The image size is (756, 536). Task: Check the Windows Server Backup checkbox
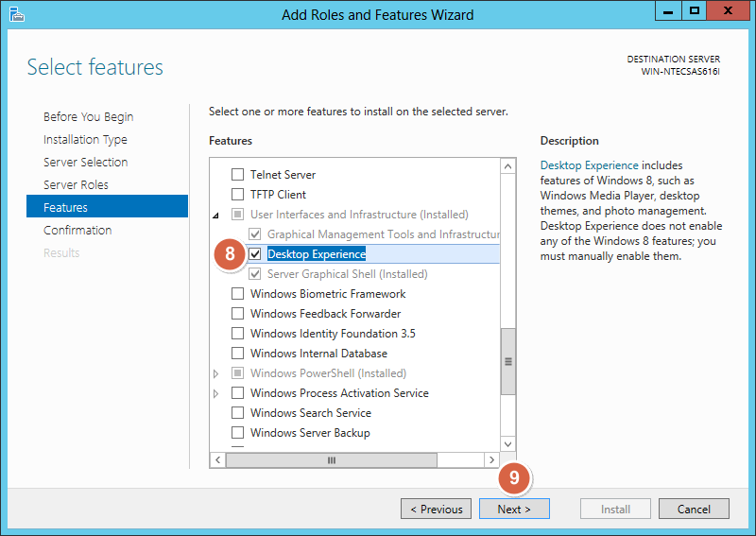point(238,432)
